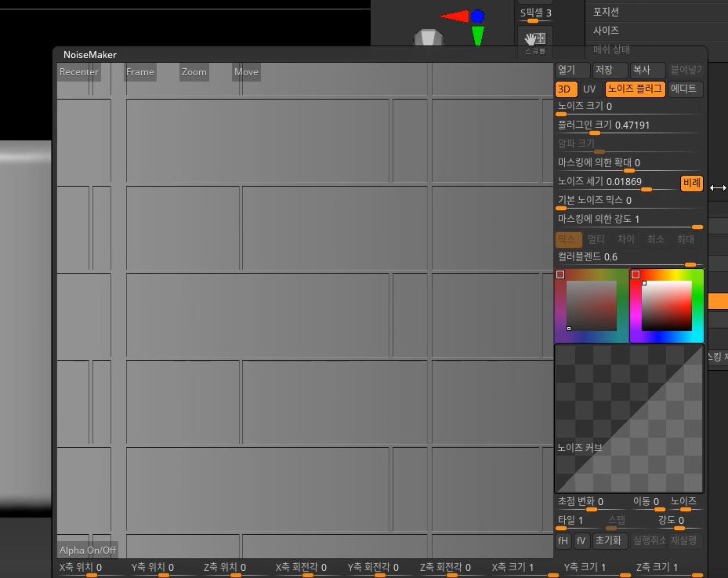728x578 pixels.
Task: Select the 최소 blend mode
Action: tap(656, 239)
